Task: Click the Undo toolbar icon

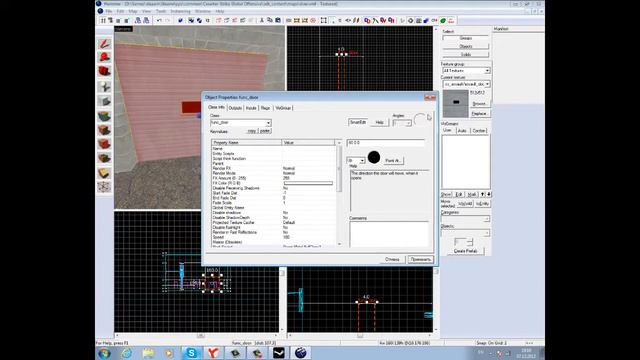Action: click(159, 20)
